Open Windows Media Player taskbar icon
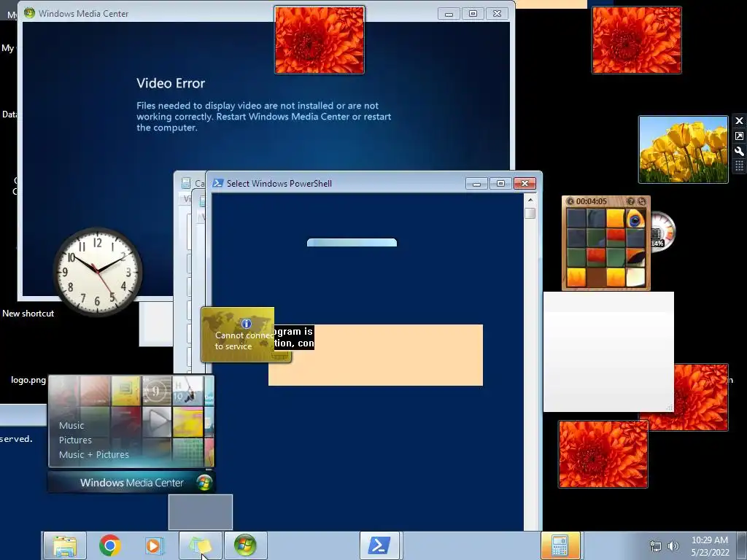This screenshot has height=560, width=747. tap(154, 545)
